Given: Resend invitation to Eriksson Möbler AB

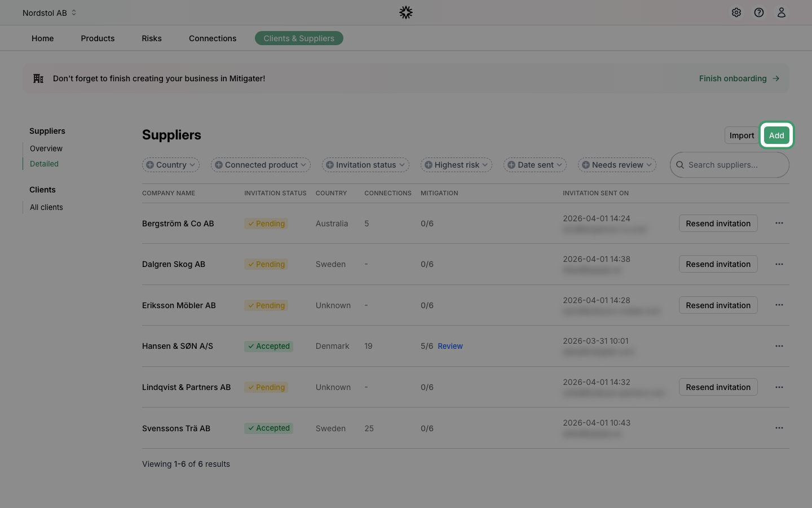Looking at the screenshot, I should click(718, 305).
